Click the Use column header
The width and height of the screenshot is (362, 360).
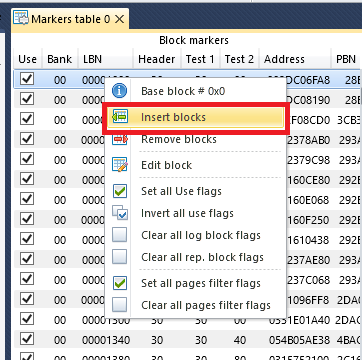[27, 59]
